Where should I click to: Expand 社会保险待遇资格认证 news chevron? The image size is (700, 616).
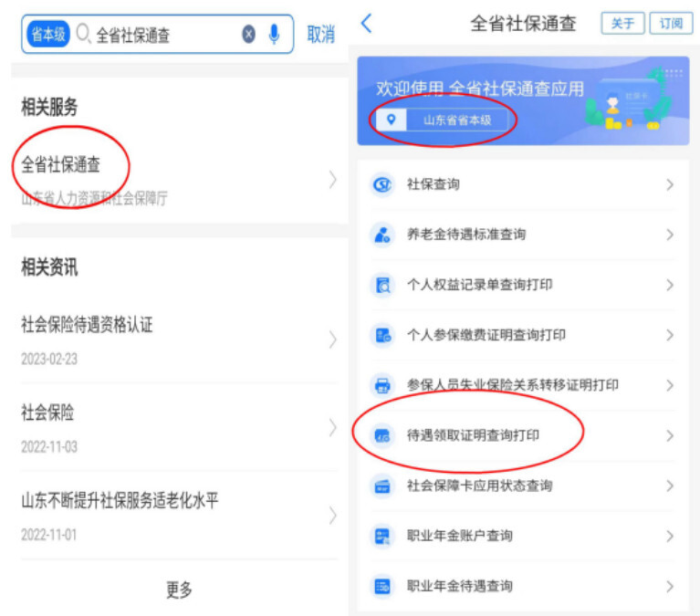(x=332, y=340)
